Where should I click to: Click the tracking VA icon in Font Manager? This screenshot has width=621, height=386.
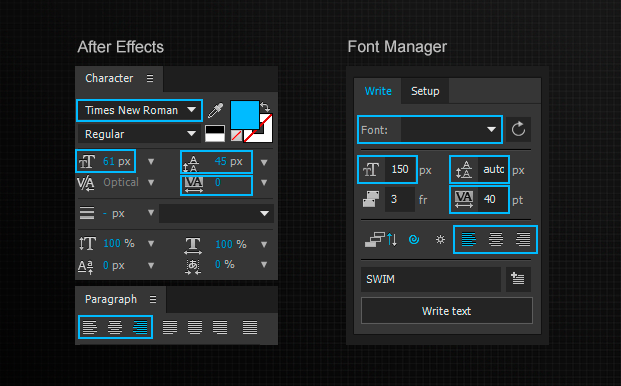464,199
